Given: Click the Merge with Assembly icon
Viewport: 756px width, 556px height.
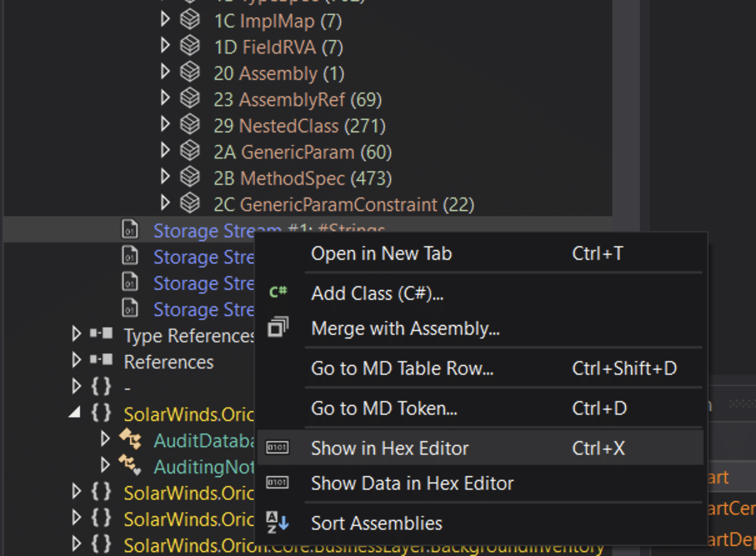Looking at the screenshot, I should click(278, 327).
